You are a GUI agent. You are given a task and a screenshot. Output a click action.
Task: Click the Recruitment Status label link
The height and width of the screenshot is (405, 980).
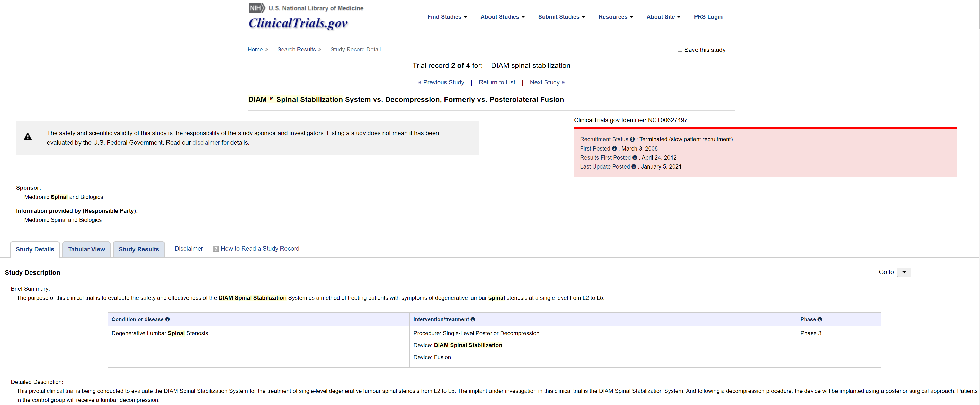pos(604,139)
